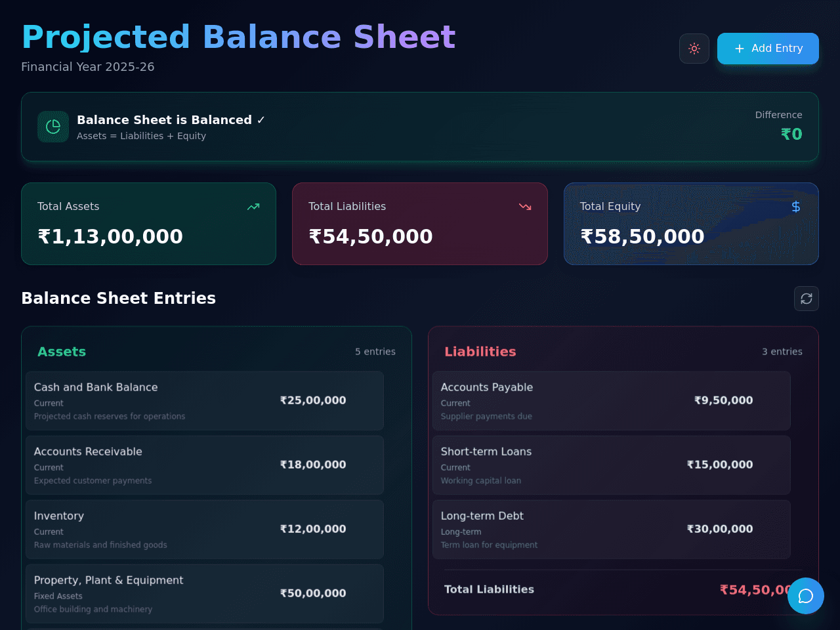Select the Total Assets summary card

[149, 224]
